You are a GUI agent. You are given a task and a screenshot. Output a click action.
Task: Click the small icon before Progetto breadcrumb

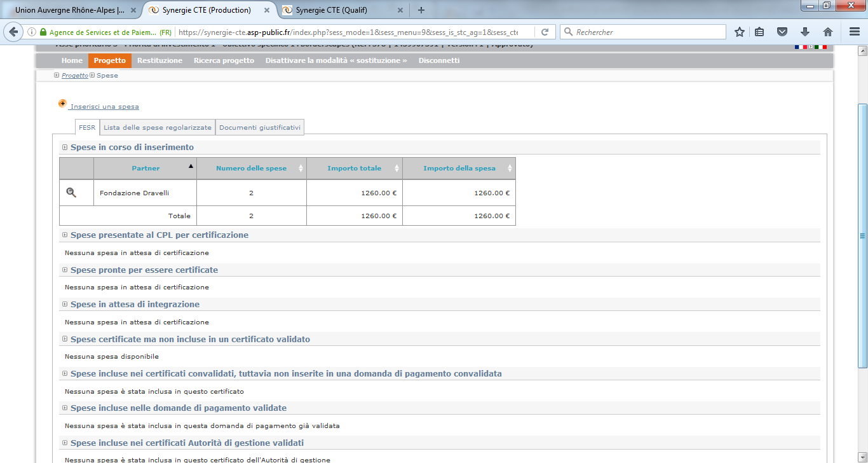[x=57, y=75]
